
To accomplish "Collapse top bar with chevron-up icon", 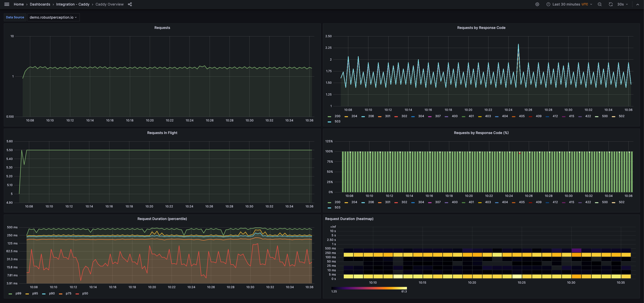I will tap(638, 4).
